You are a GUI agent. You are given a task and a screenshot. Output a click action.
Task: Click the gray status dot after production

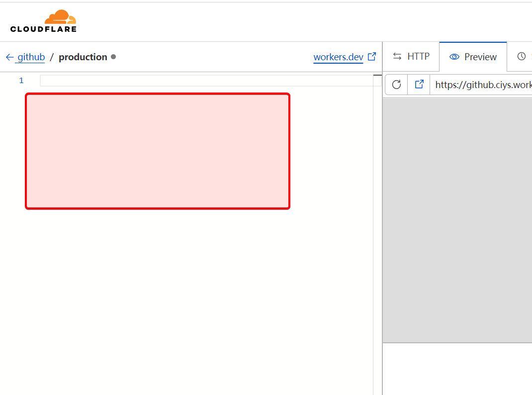113,57
